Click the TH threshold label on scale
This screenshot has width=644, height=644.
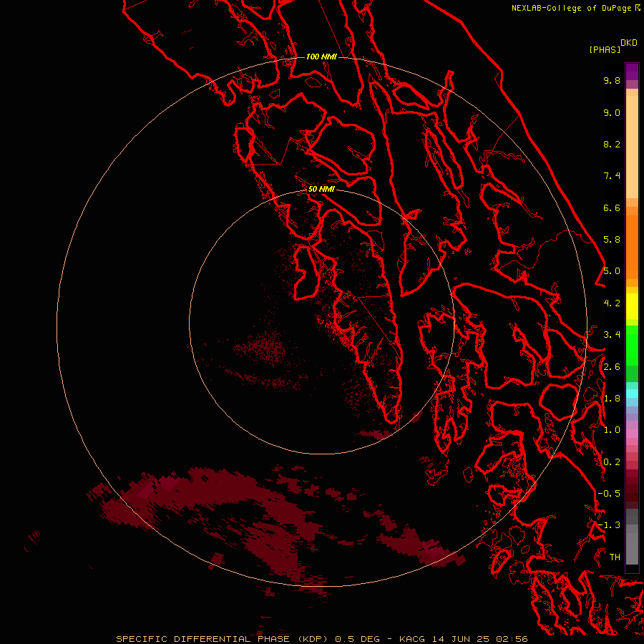tap(615, 557)
